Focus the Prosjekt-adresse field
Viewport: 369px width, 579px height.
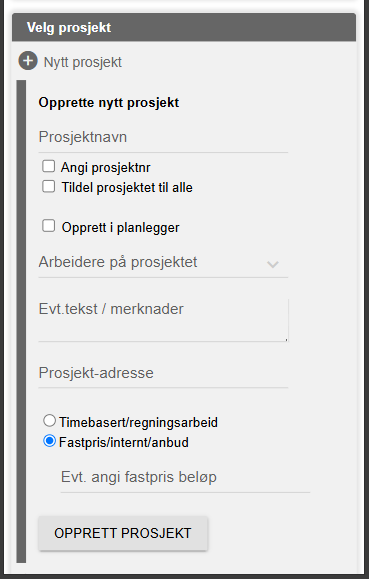163,373
